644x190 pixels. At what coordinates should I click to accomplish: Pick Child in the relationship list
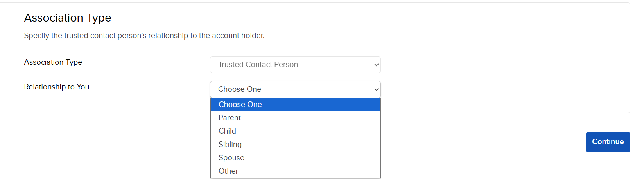[x=295, y=131]
